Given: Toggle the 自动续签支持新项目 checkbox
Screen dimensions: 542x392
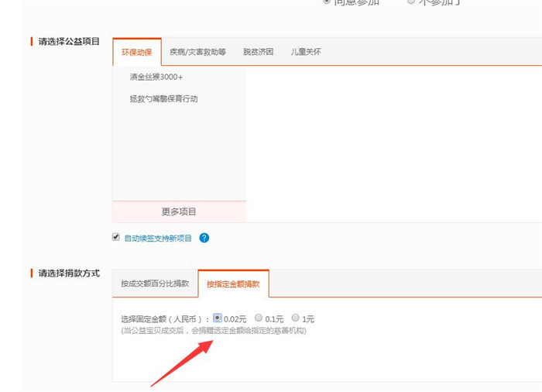Looking at the screenshot, I should pos(116,237).
